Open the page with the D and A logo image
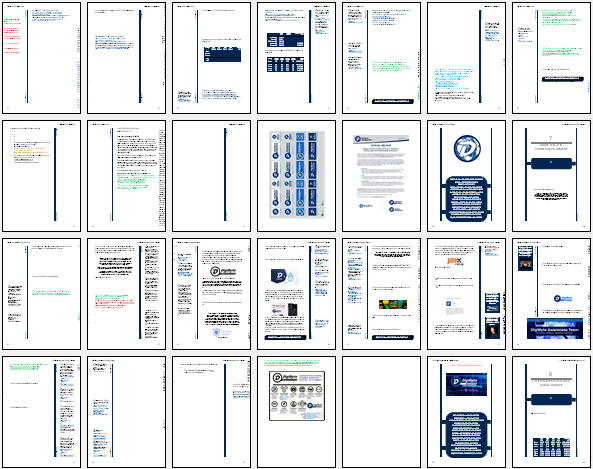Screen dimensions: 593x469 tap(296, 294)
